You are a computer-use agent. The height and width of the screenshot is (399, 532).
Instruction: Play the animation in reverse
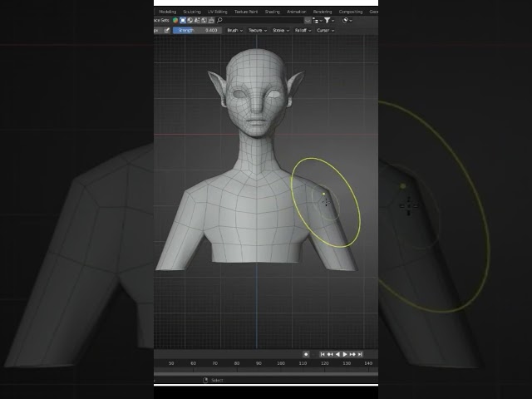pyautogui.click(x=337, y=354)
